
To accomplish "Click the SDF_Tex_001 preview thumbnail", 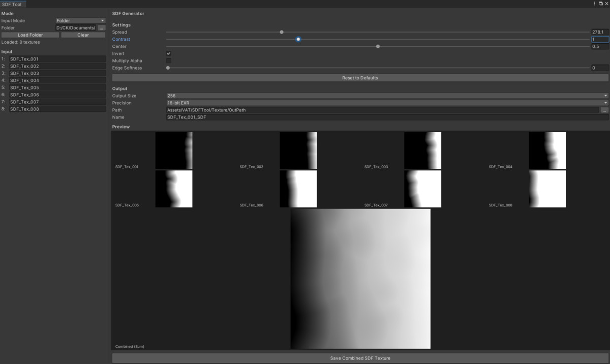I will click(x=174, y=150).
